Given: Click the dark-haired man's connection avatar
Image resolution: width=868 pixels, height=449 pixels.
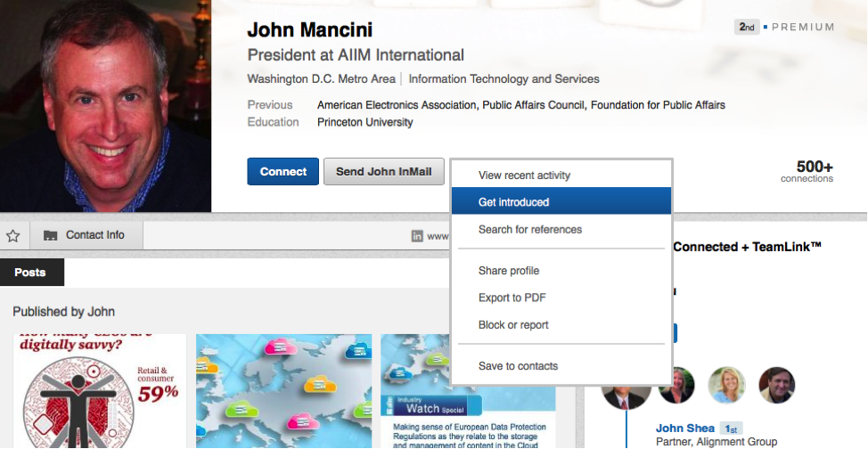Looking at the screenshot, I should point(777,385).
